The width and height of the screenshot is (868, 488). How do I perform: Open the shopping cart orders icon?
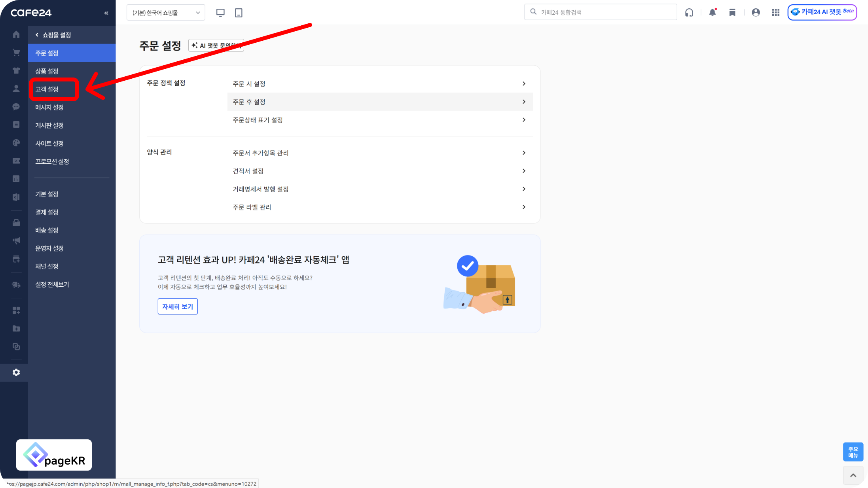(16, 53)
